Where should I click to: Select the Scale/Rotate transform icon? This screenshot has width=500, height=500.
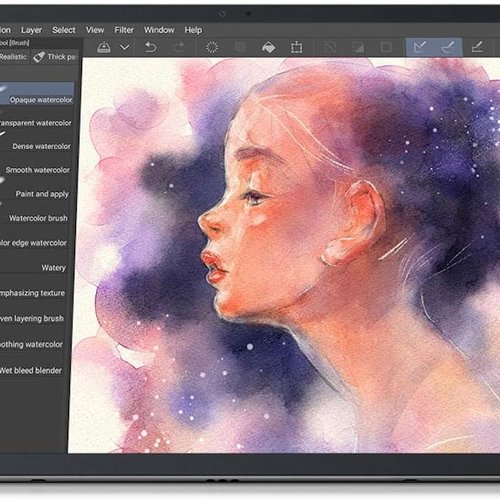[x=296, y=47]
